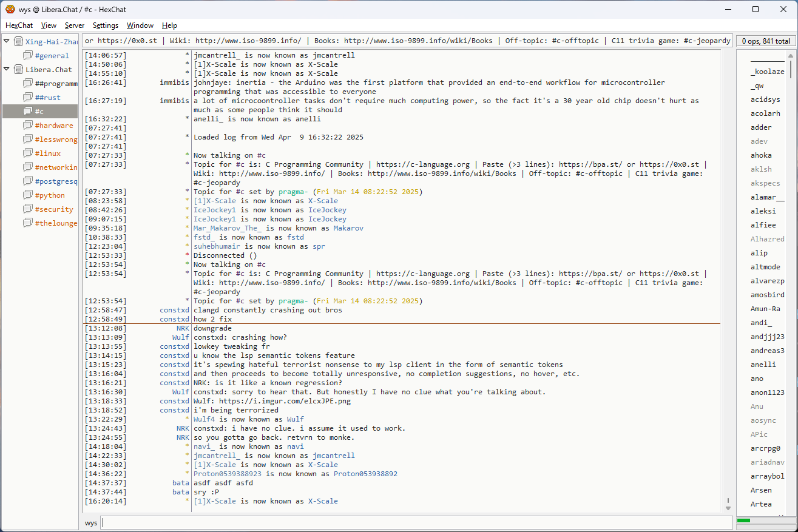Click the Xing-Hai-Zhai server icon

[x=19, y=41]
